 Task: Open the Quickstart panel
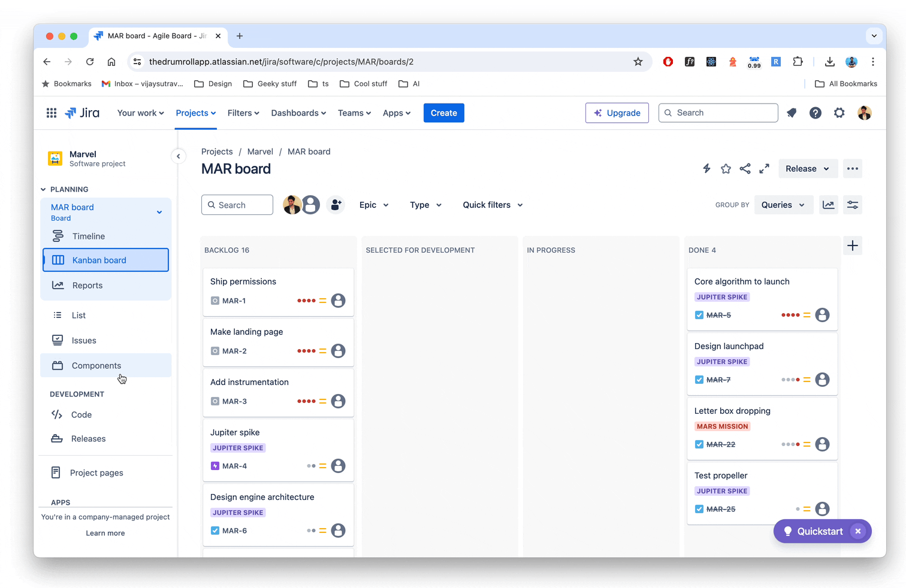tap(813, 531)
